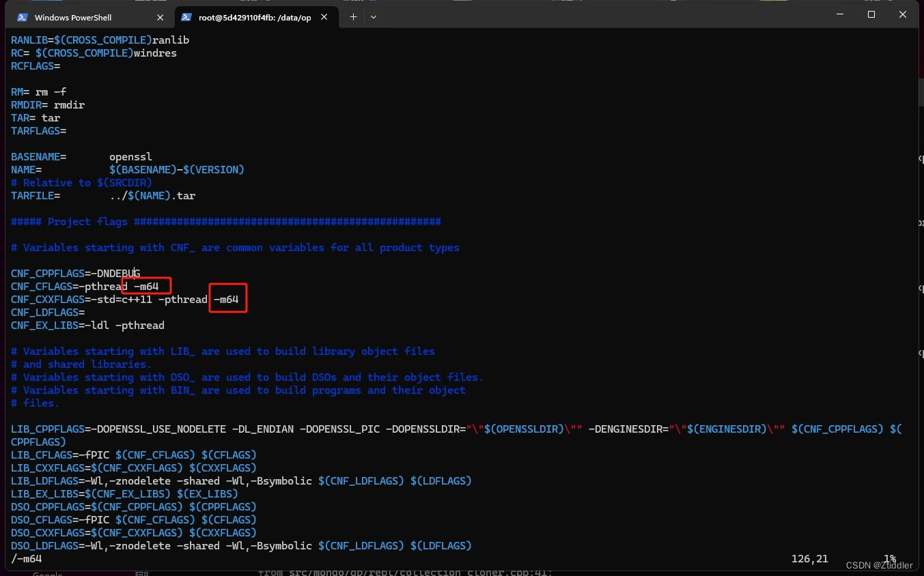Click the DSO_CXXFLAGS= line

click(134, 533)
